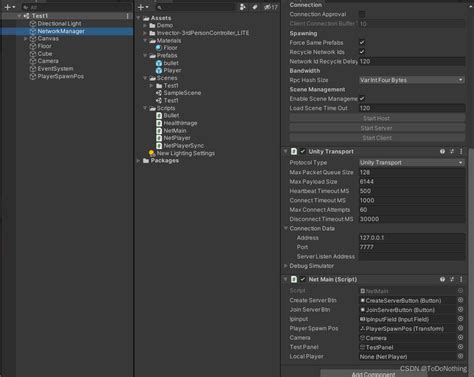Viewport: 474px width, 377px height.
Task: Click the Project panel add (+) button
Action: point(143,7)
